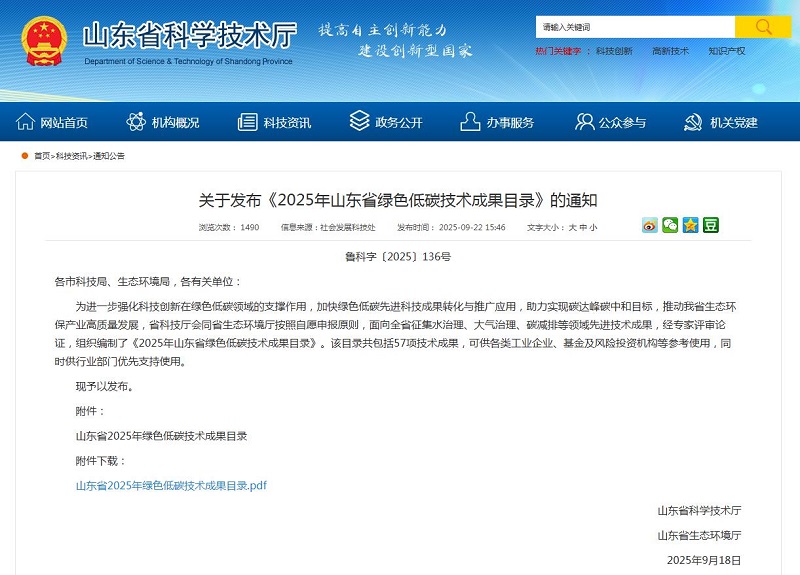
Task: Open the 机构概况 navigation menu
Action: pos(163,122)
